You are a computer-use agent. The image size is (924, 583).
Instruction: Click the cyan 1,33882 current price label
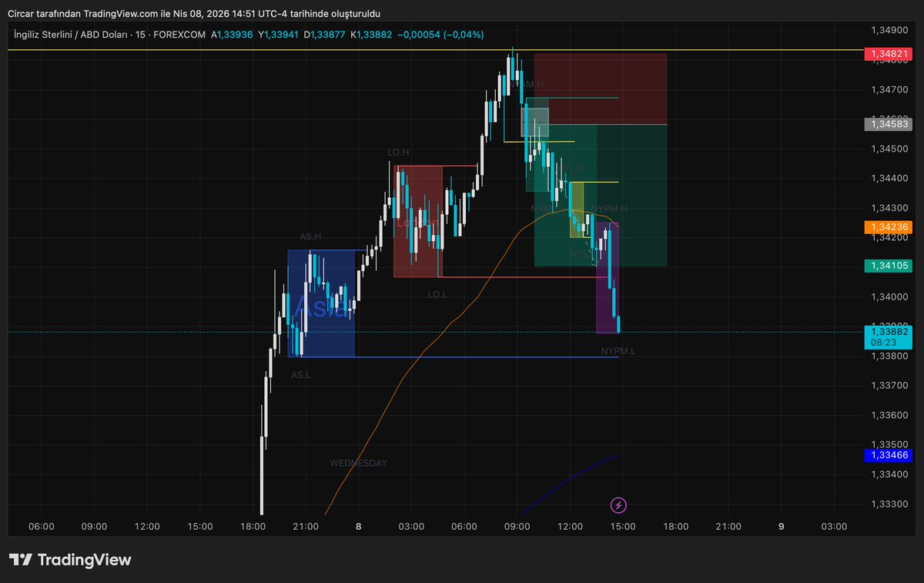(888, 330)
